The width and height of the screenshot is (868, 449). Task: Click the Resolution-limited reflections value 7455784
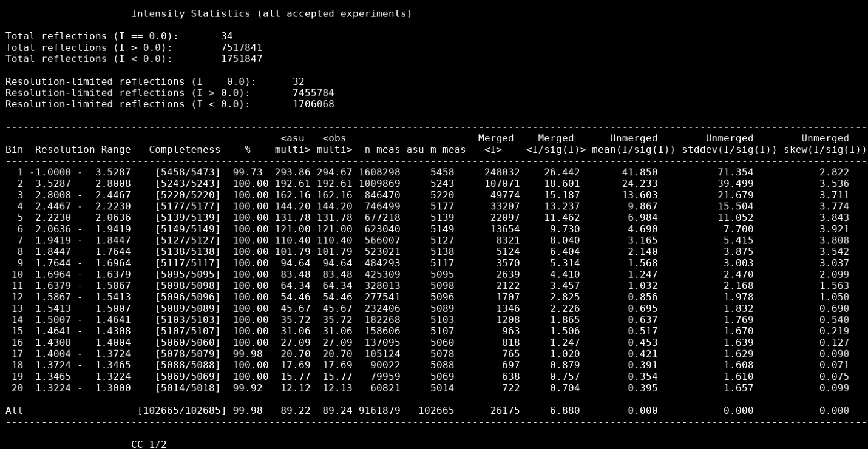click(313, 93)
